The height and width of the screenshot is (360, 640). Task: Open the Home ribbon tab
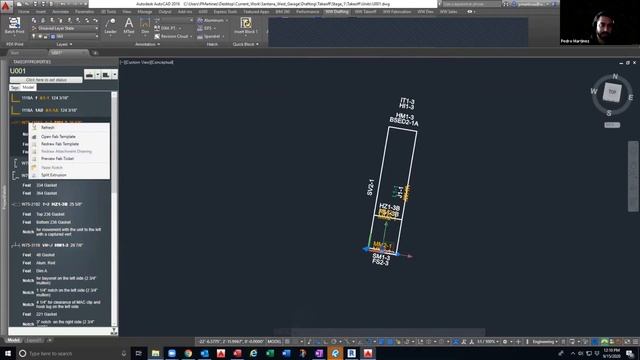[24, 12]
